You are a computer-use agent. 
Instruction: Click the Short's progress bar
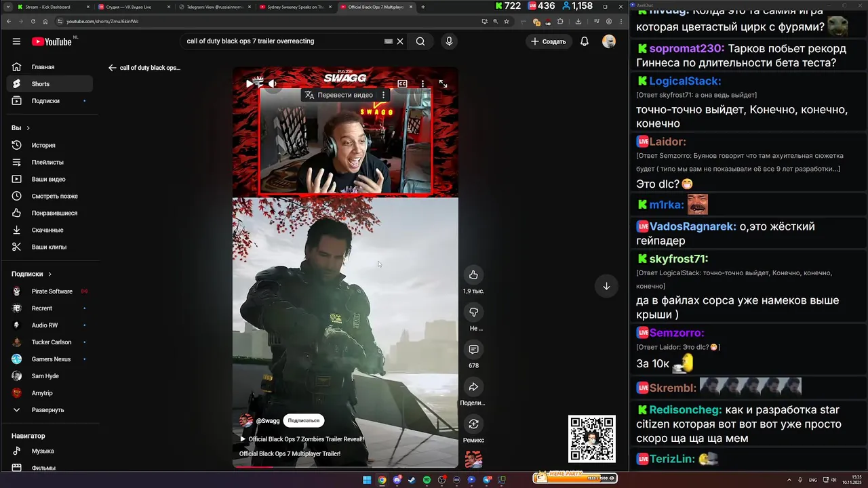coord(345,466)
